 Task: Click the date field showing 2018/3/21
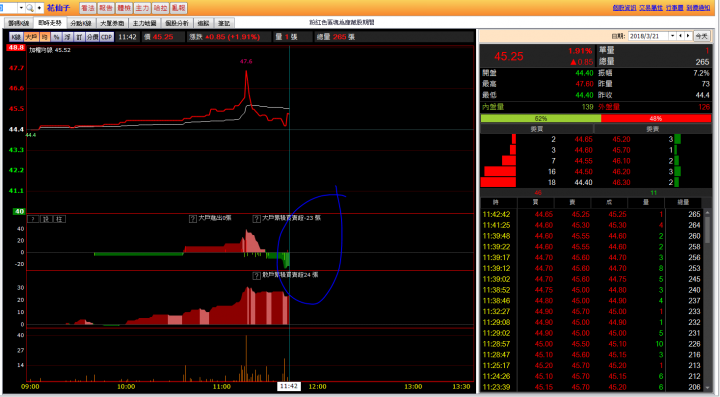[648, 36]
